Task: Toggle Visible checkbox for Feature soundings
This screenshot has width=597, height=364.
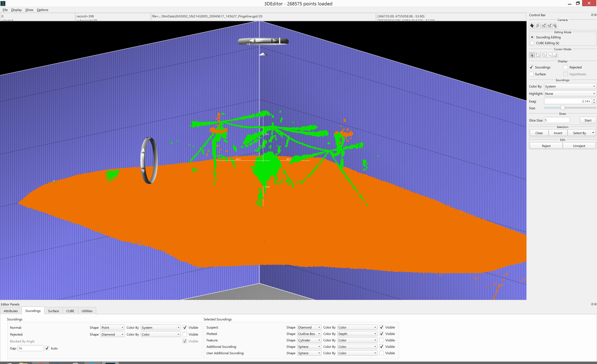Action: pos(381,340)
